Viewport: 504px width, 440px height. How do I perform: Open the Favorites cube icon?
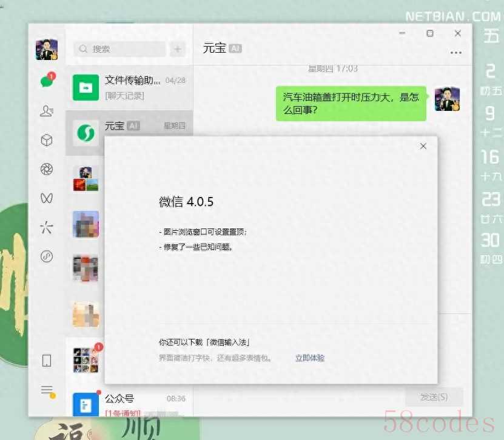[47, 140]
